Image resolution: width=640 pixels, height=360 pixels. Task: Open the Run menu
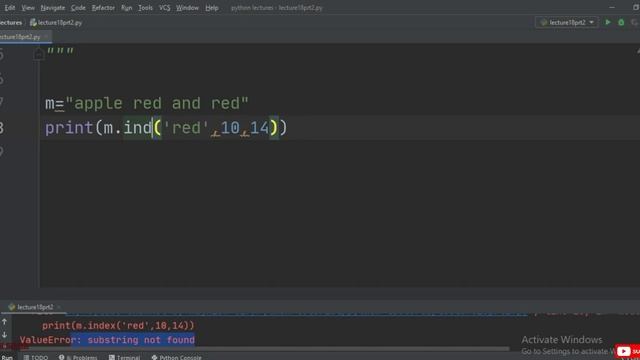(x=127, y=8)
